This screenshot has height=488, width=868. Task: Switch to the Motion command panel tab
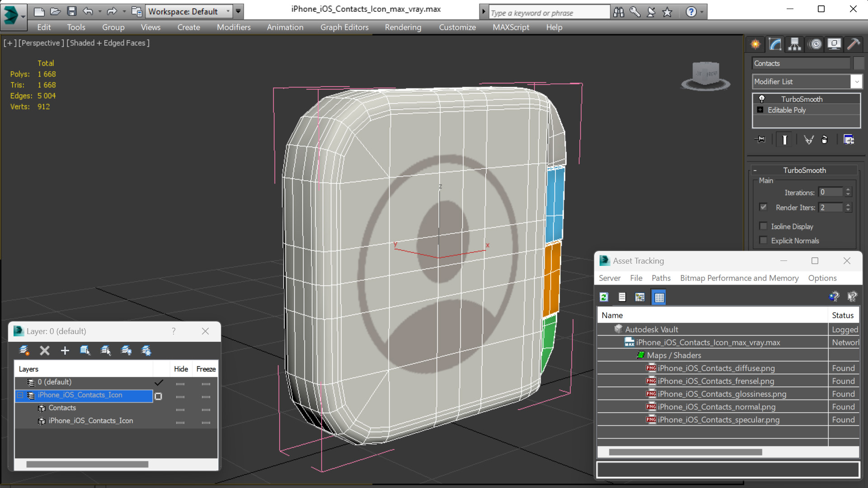pos(816,44)
